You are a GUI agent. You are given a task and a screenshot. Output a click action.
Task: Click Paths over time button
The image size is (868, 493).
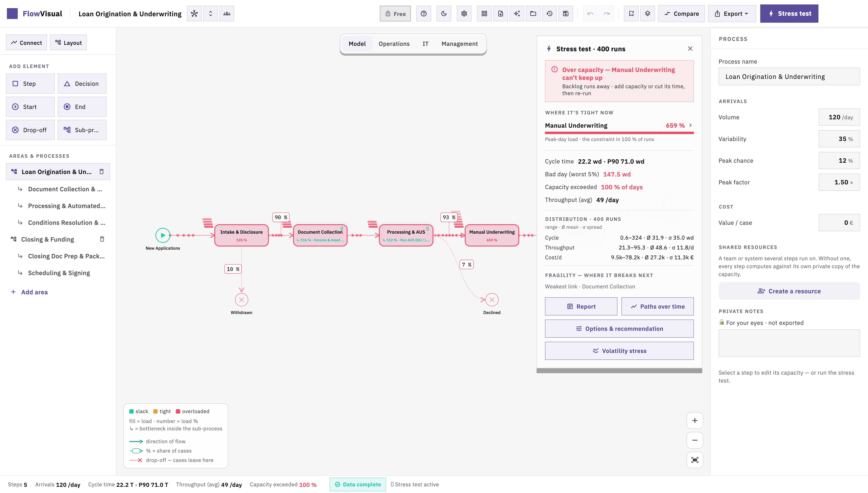[657, 306]
